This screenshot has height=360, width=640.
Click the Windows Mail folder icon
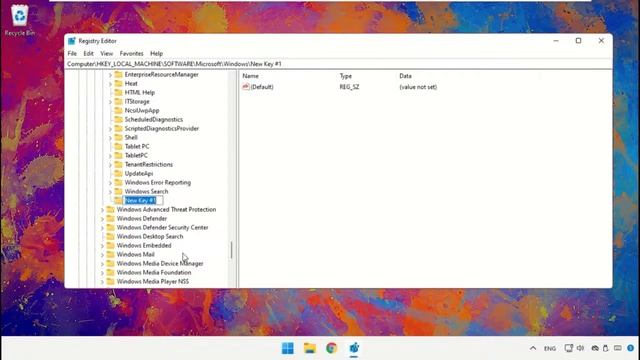pos(110,254)
